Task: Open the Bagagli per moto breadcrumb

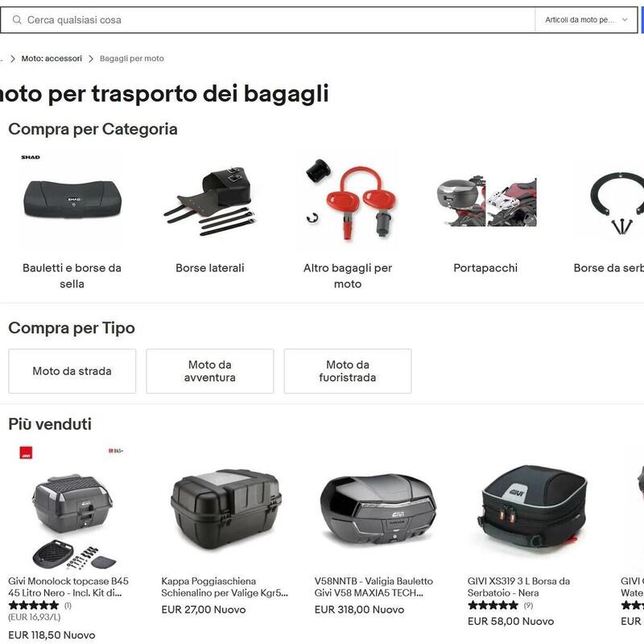Action: click(x=132, y=59)
